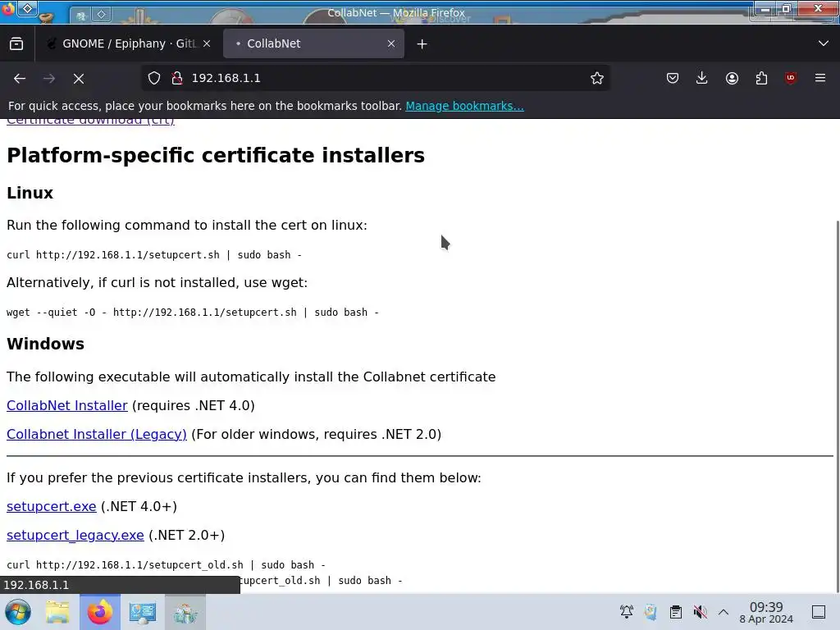Open Firefox application hamburger menu

820,78
